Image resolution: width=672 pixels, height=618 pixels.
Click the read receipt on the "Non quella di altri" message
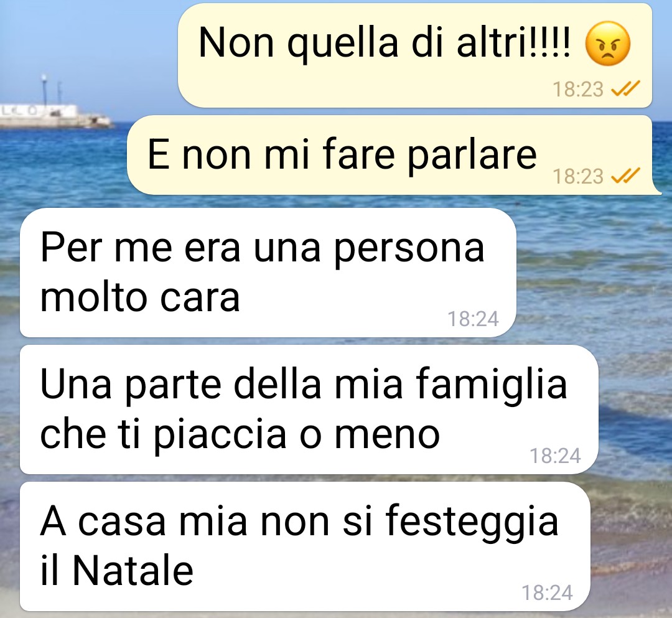[625, 89]
